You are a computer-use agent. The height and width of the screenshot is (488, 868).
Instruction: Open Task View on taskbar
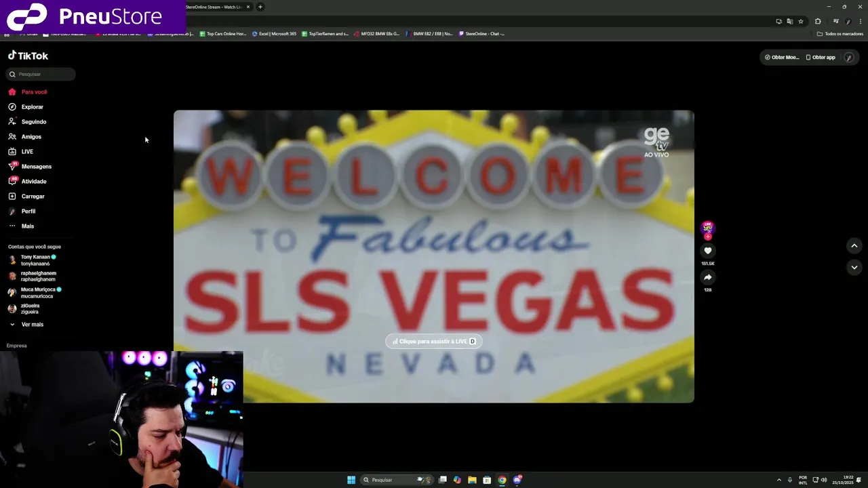[443, 480]
